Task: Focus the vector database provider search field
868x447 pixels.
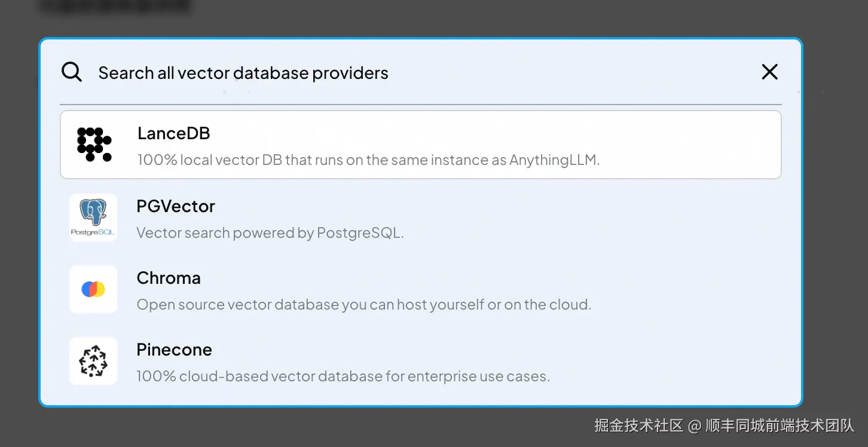Action: [x=359, y=73]
